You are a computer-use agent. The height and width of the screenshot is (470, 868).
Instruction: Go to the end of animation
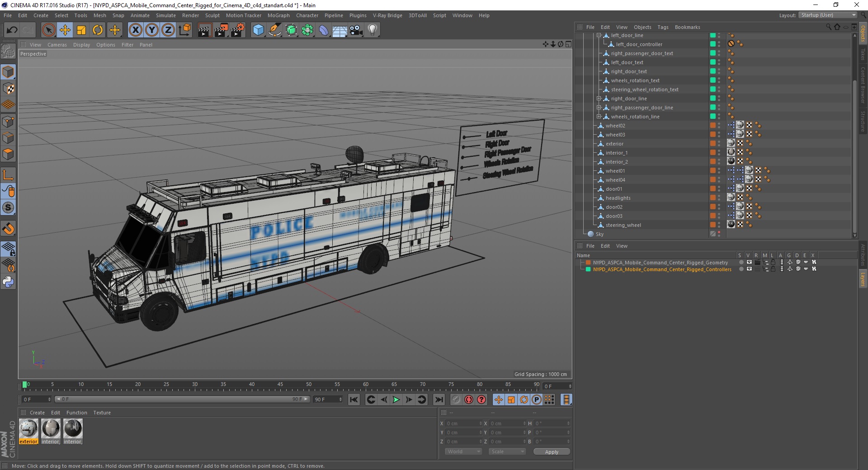coord(439,399)
